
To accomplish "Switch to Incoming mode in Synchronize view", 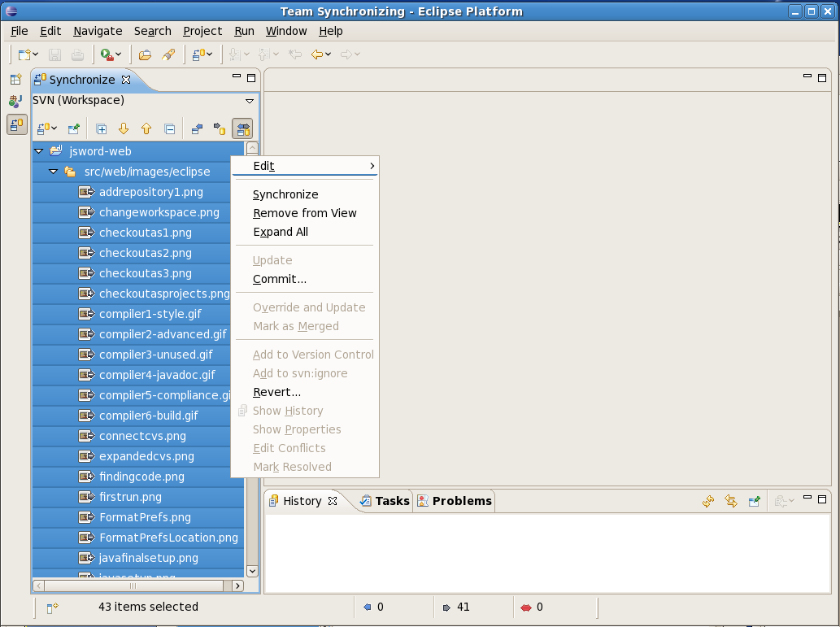I will [197, 128].
